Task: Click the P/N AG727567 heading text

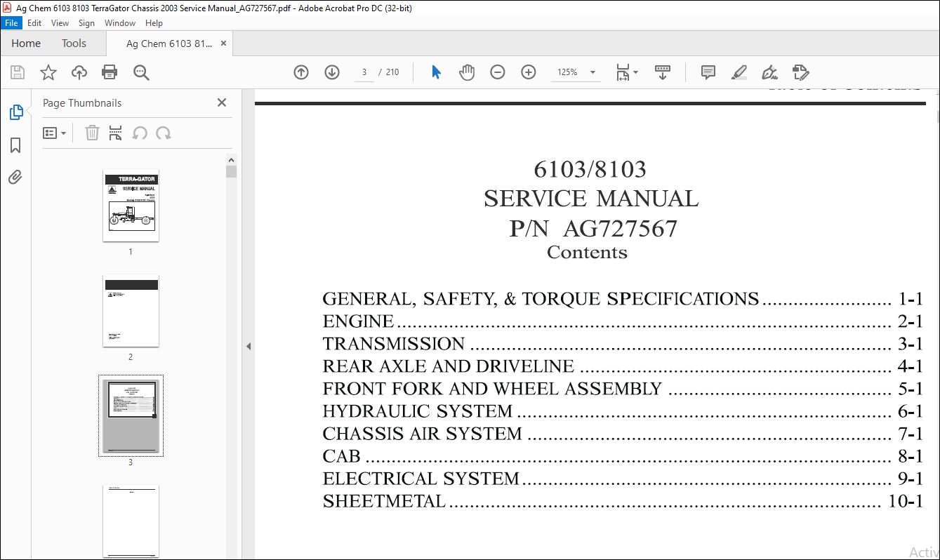Action: [593, 229]
